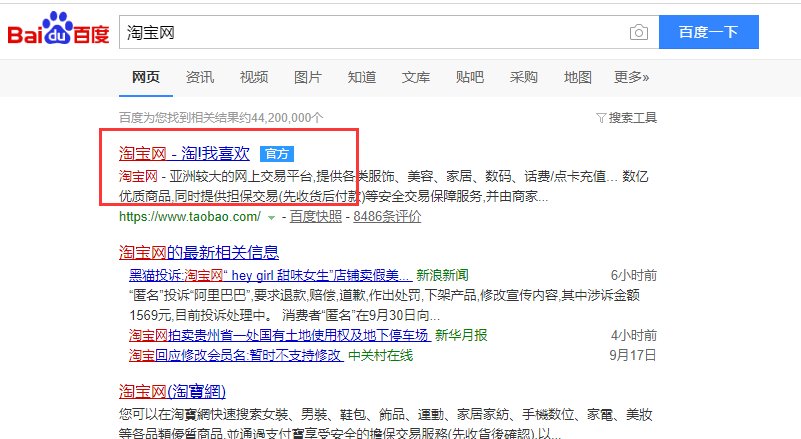Click the filter icon beside 搜索工具
The image size is (801, 439).
coord(601,118)
